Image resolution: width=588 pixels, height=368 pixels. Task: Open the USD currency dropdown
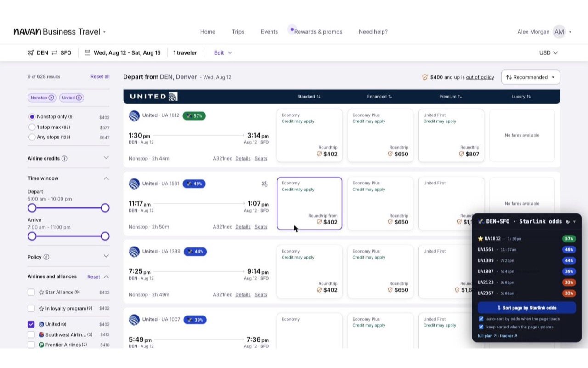[548, 53]
